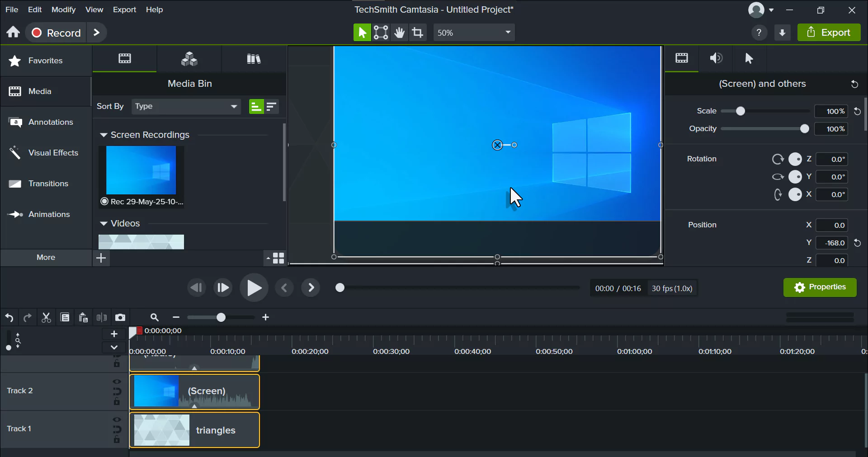Open Visual Effects panel
868x457 pixels.
(46, 153)
